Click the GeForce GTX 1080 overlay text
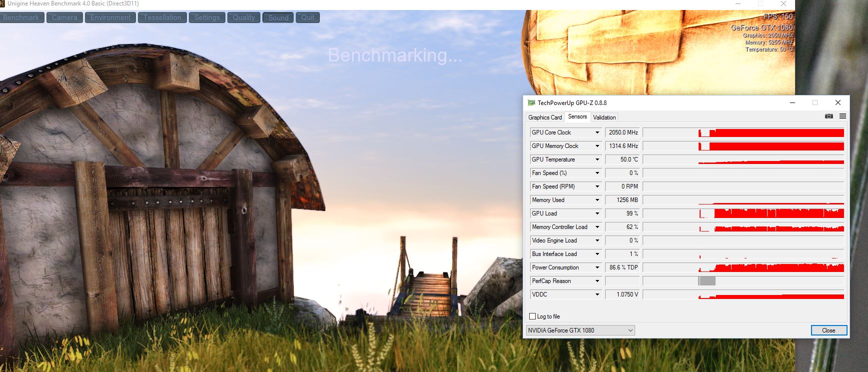Screen dimensions: 868x372 (762, 27)
